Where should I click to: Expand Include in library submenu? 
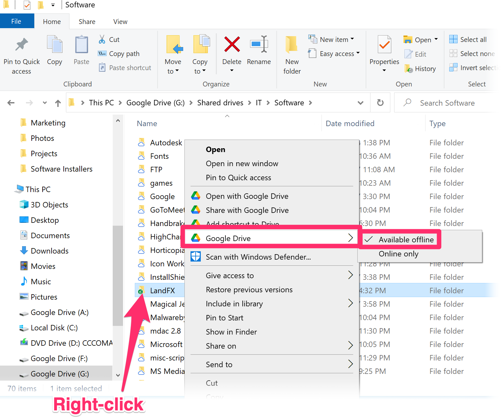pos(350,303)
